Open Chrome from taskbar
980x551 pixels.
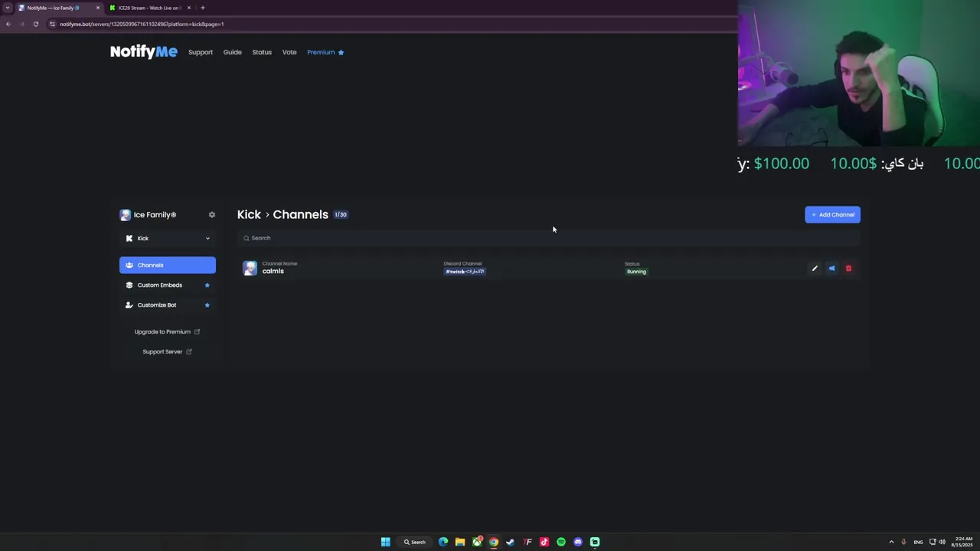[494, 542]
